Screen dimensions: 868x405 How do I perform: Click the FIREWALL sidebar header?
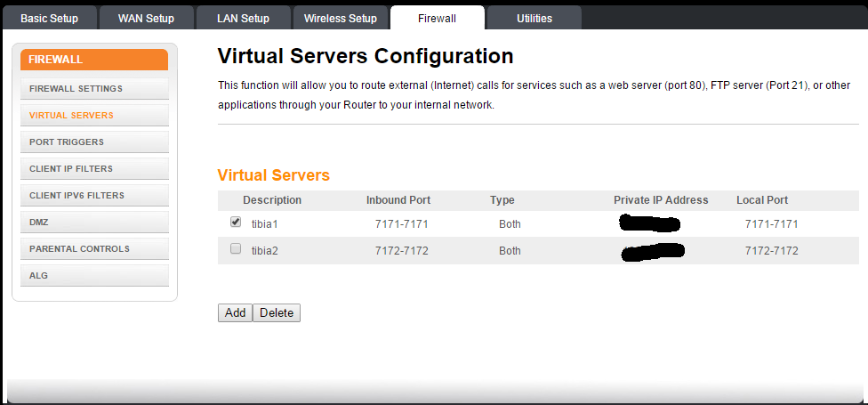(x=94, y=60)
